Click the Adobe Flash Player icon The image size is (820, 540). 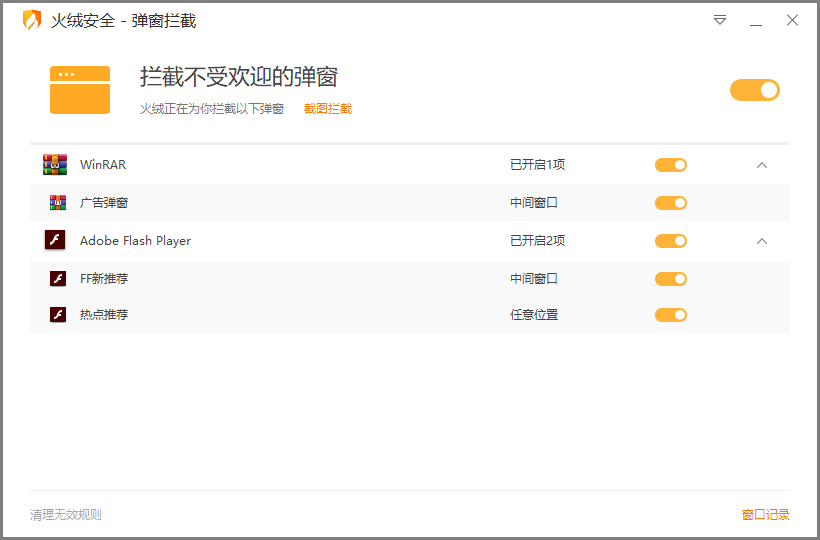point(55,241)
